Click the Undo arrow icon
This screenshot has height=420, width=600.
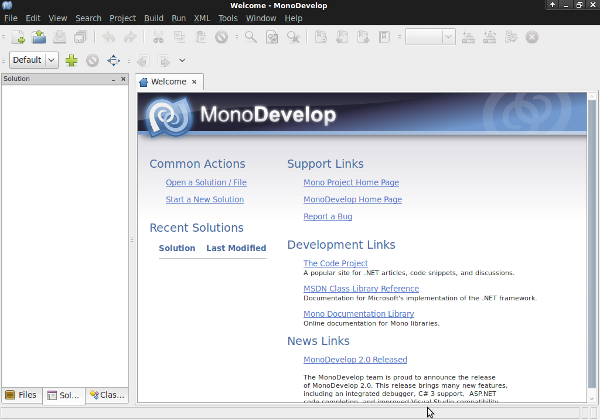point(109,37)
